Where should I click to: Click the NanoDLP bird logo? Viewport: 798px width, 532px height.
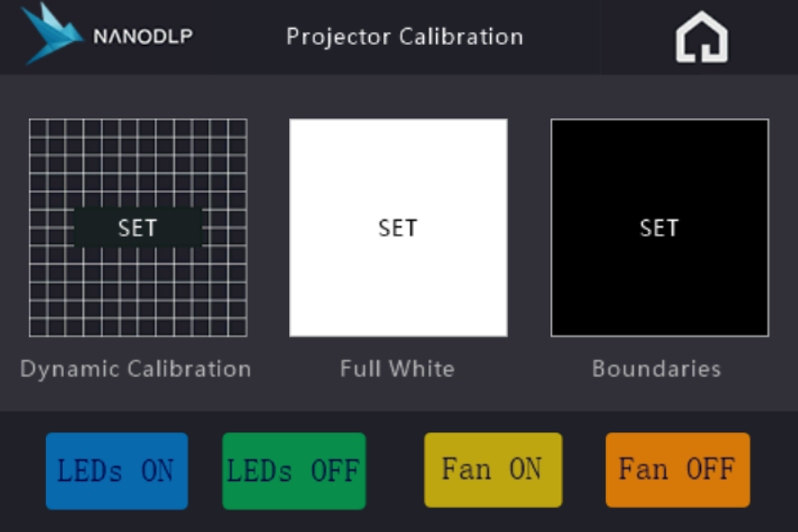coord(51,34)
